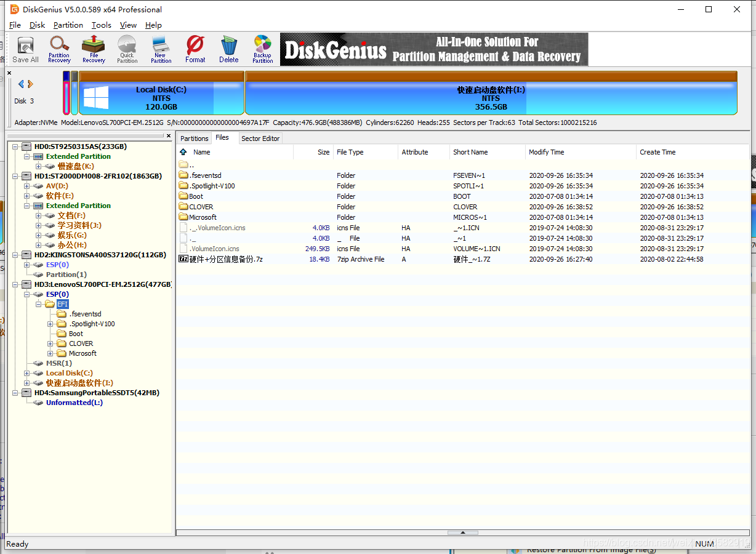
Task: Select HD4:SamsungPortableSSDT5(42MB) in the tree
Action: 97,393
